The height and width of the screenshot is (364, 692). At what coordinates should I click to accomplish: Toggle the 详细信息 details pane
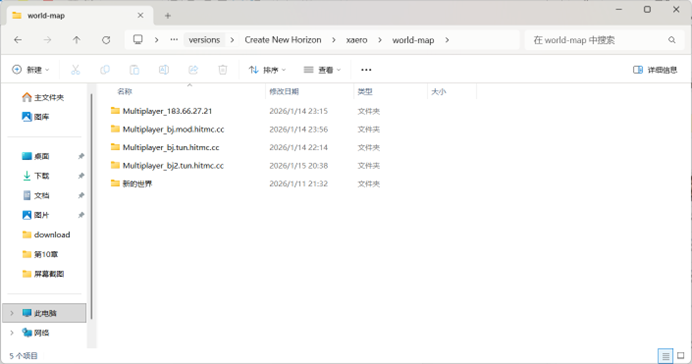click(655, 70)
